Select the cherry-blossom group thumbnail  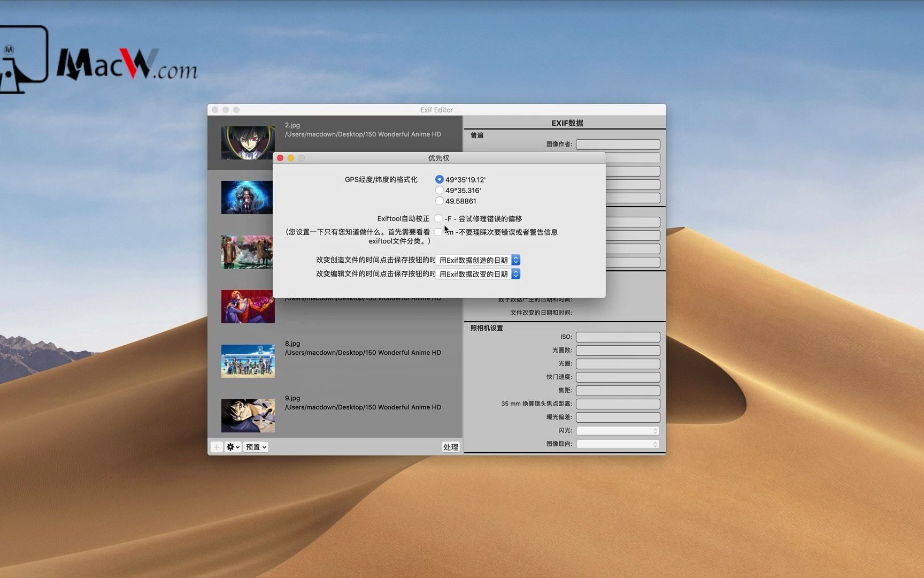point(247,252)
